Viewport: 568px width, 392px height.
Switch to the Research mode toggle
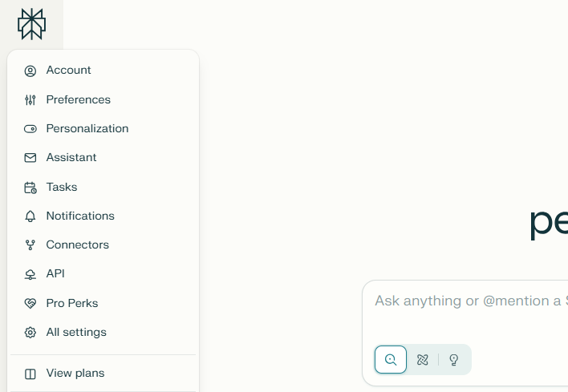click(x=423, y=360)
